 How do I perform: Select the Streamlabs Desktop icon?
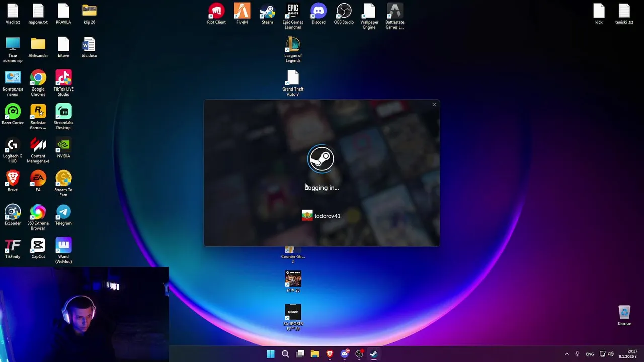[x=63, y=117]
